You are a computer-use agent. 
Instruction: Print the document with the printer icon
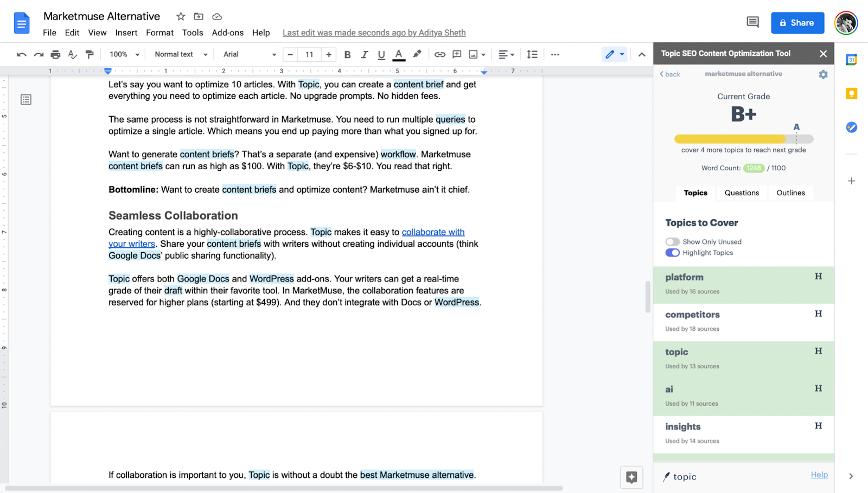[55, 54]
